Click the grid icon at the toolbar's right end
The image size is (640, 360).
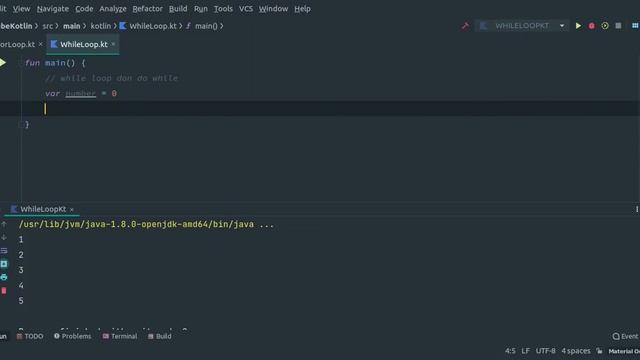635,26
